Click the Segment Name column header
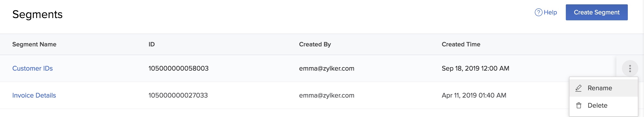 (x=34, y=44)
